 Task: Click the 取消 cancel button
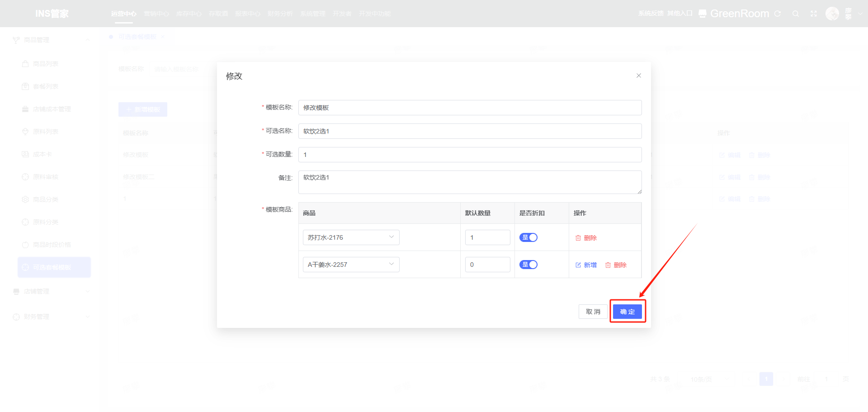(593, 312)
